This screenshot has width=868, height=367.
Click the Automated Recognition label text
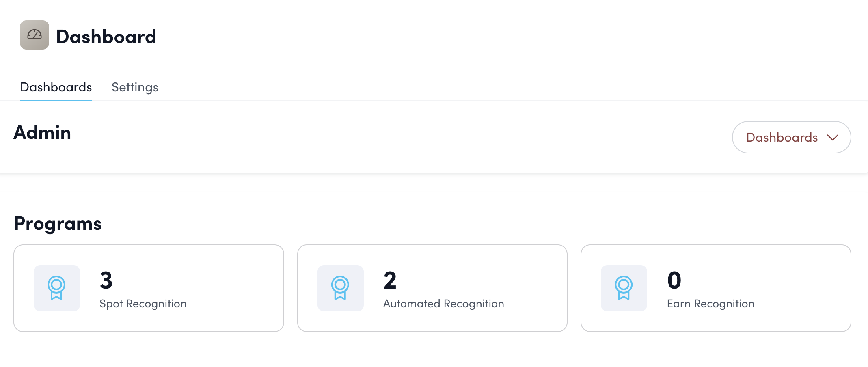pyautogui.click(x=443, y=304)
